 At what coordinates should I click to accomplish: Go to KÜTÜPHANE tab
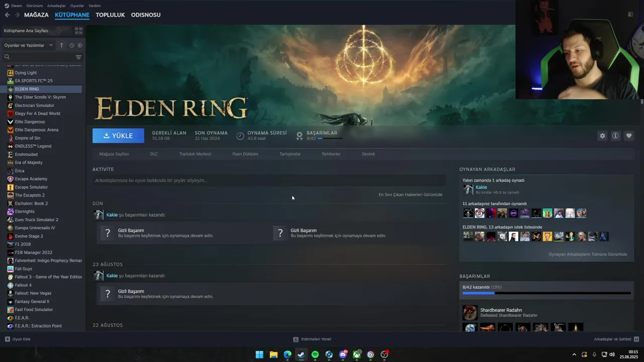click(x=72, y=15)
